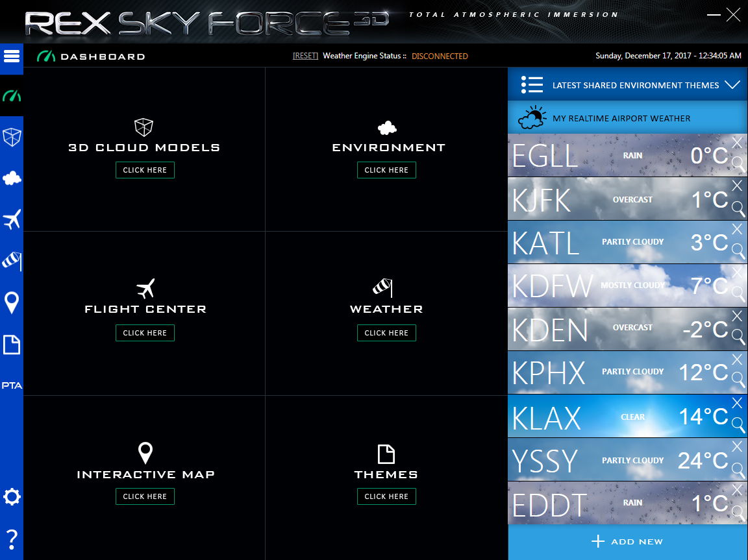Open KATL weather magnifier icon
Viewport: 748px width, 560px height.
(738, 250)
